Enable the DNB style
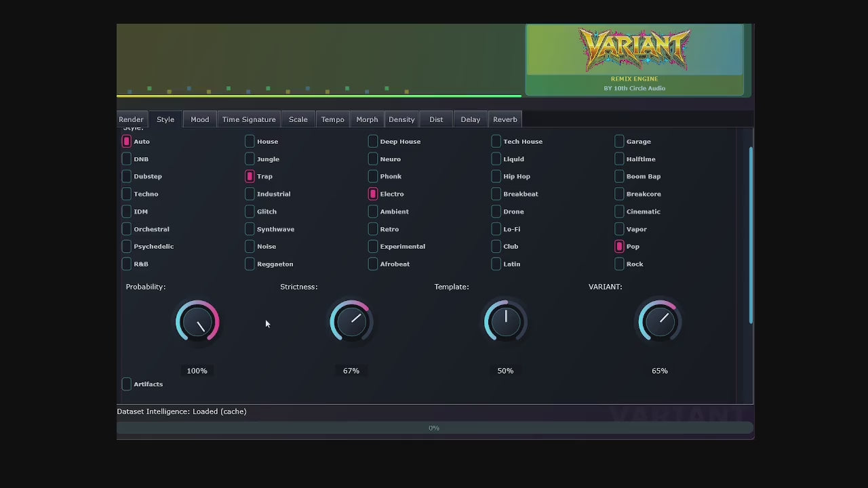The height and width of the screenshot is (488, 868). click(126, 159)
